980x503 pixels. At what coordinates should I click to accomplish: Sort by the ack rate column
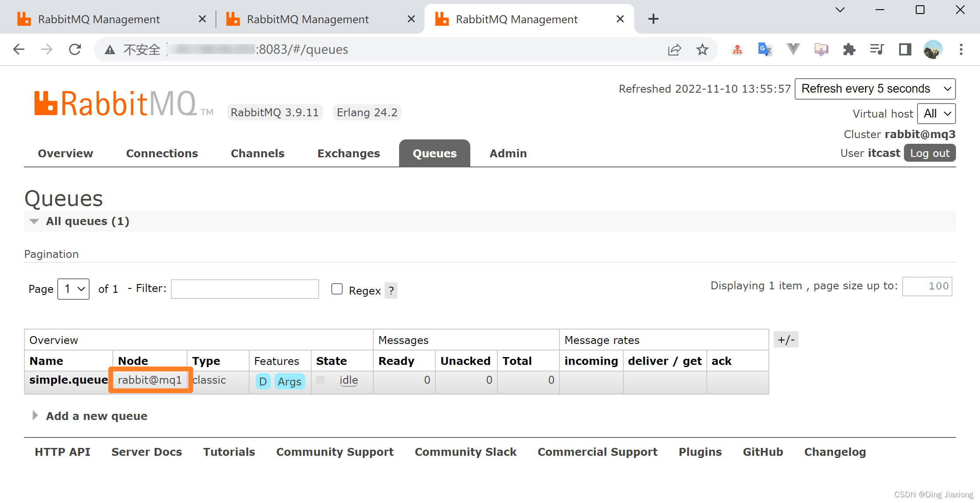[x=721, y=361]
